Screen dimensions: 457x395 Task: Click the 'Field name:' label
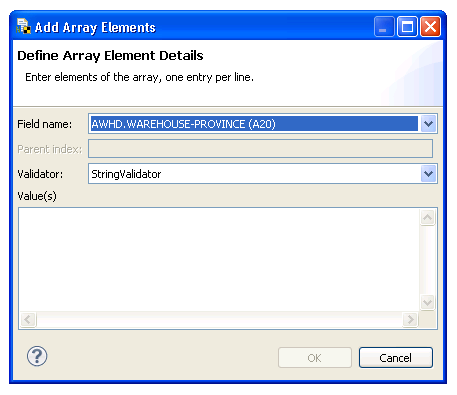coord(45,124)
